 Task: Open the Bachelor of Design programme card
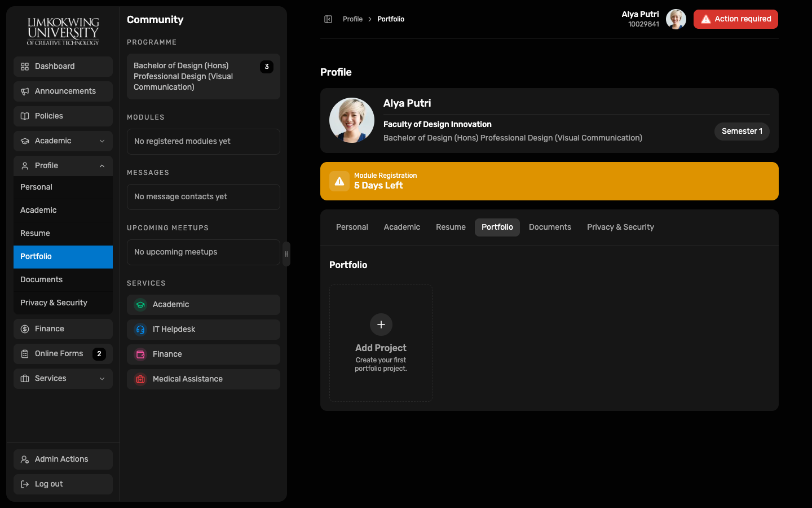pyautogui.click(x=204, y=77)
